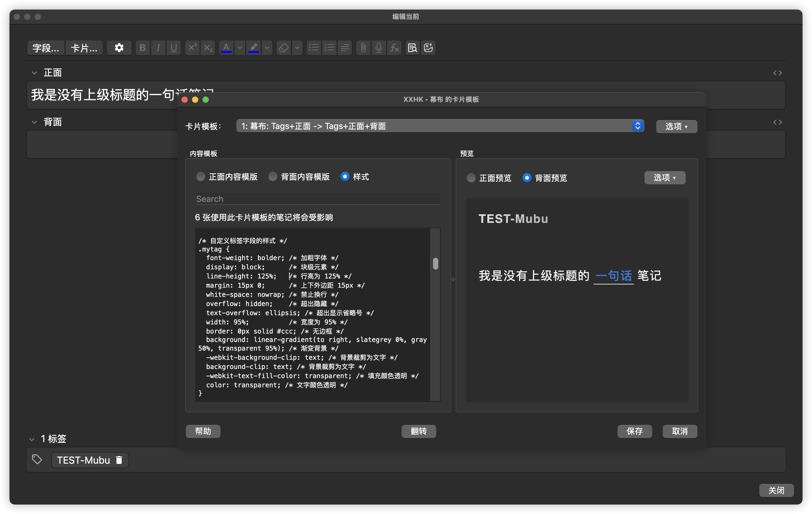
Task: Open the text alignment icon
Action: click(345, 48)
